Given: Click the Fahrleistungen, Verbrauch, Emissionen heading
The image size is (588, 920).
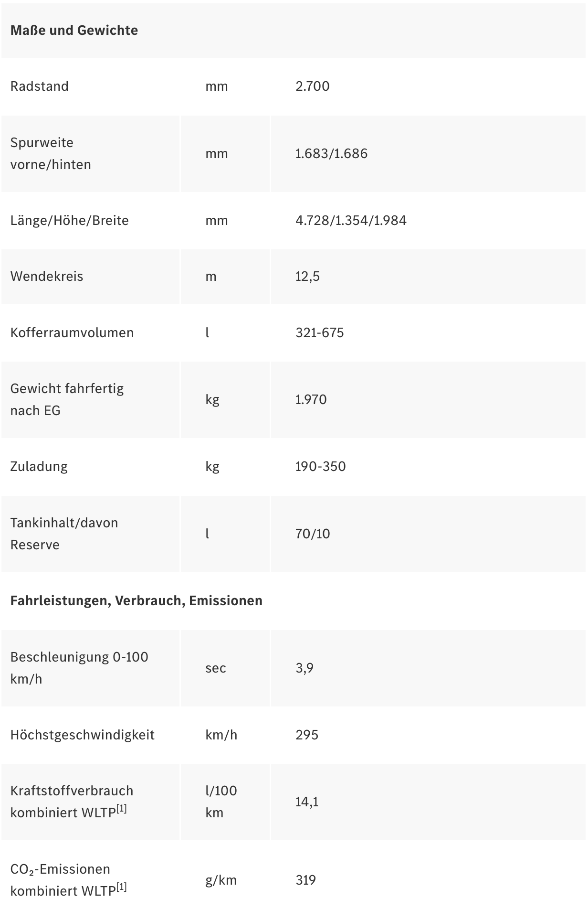Looking at the screenshot, I should coord(136,600).
